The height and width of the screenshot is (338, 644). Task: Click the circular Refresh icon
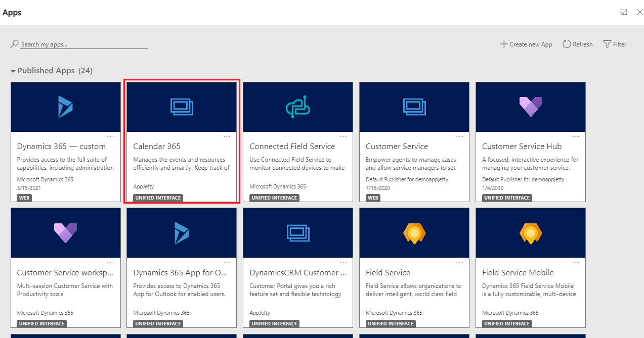[x=567, y=44]
